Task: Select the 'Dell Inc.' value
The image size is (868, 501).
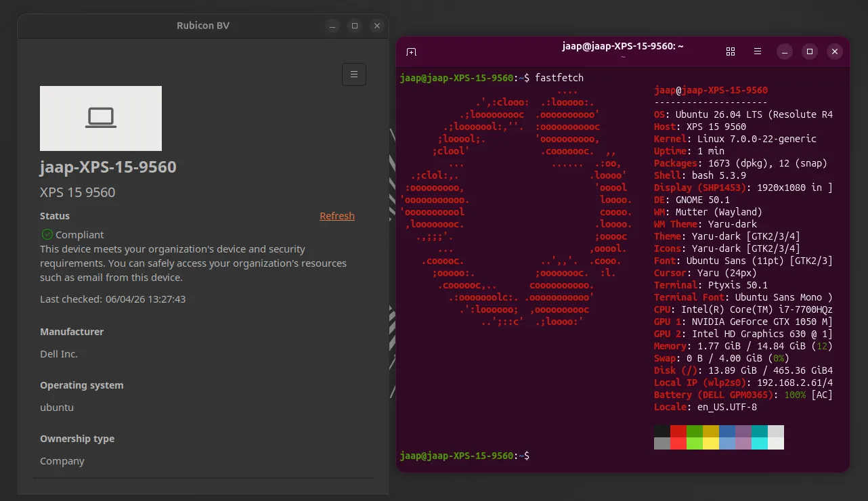Action: pos(59,353)
